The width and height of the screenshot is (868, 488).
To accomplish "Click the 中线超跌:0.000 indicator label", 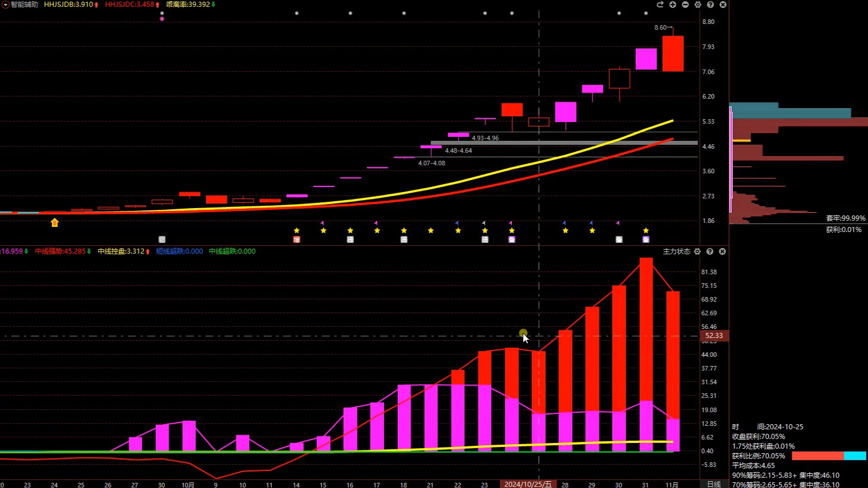I will click(x=232, y=251).
